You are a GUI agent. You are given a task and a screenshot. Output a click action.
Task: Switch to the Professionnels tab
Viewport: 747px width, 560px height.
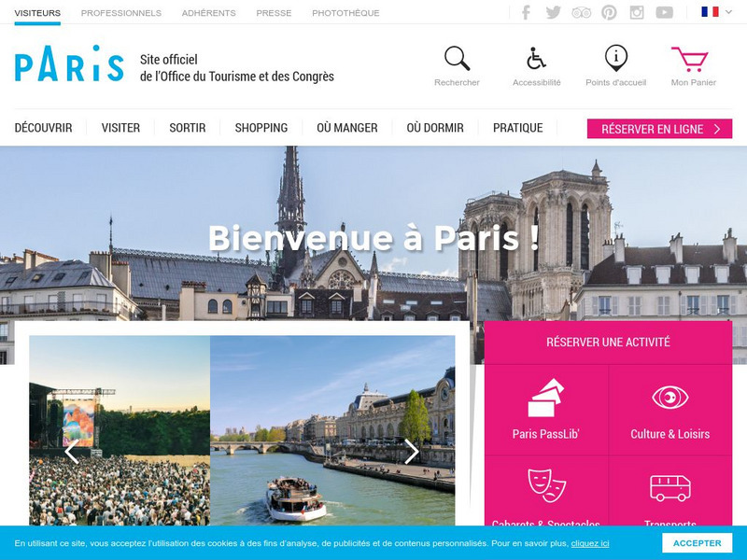[121, 13]
